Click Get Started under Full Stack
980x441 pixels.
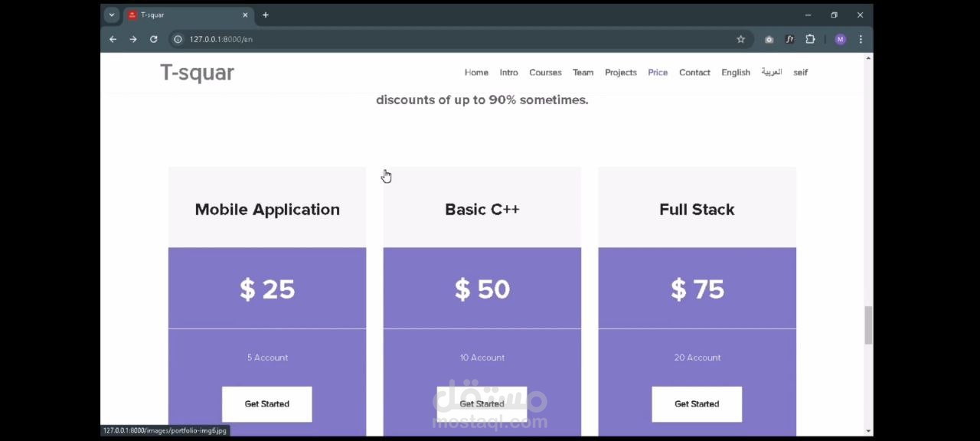coord(697,404)
